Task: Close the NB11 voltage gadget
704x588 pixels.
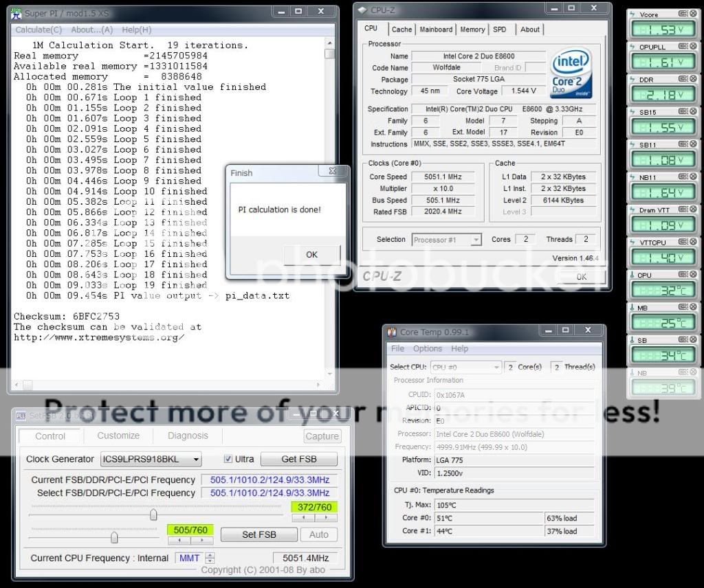Action: pyautogui.click(x=693, y=177)
